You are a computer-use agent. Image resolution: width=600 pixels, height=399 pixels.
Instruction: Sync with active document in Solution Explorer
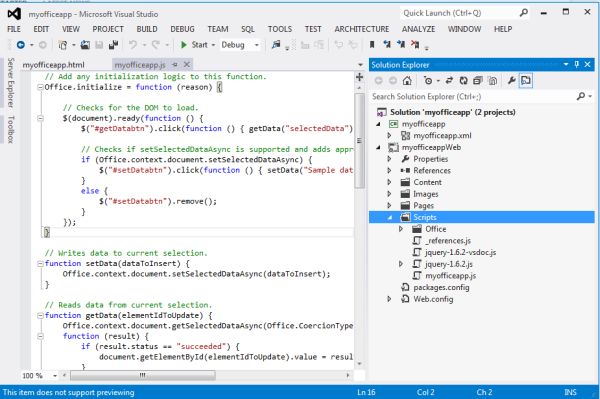(x=449, y=80)
